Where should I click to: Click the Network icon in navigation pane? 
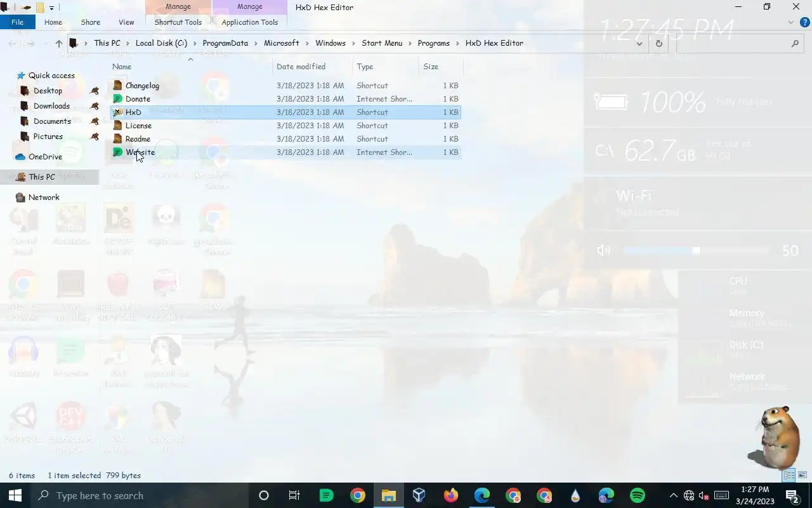[20, 197]
